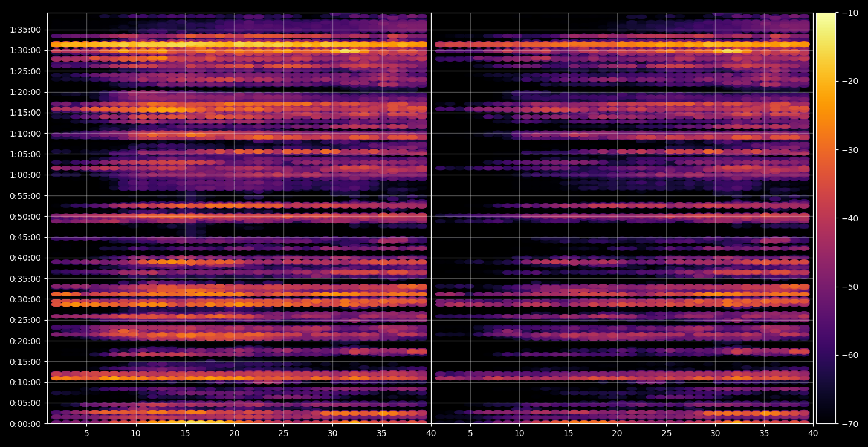Click the −50 colorbar tick label
The width and height of the screenshot is (868, 447).
click(x=849, y=287)
